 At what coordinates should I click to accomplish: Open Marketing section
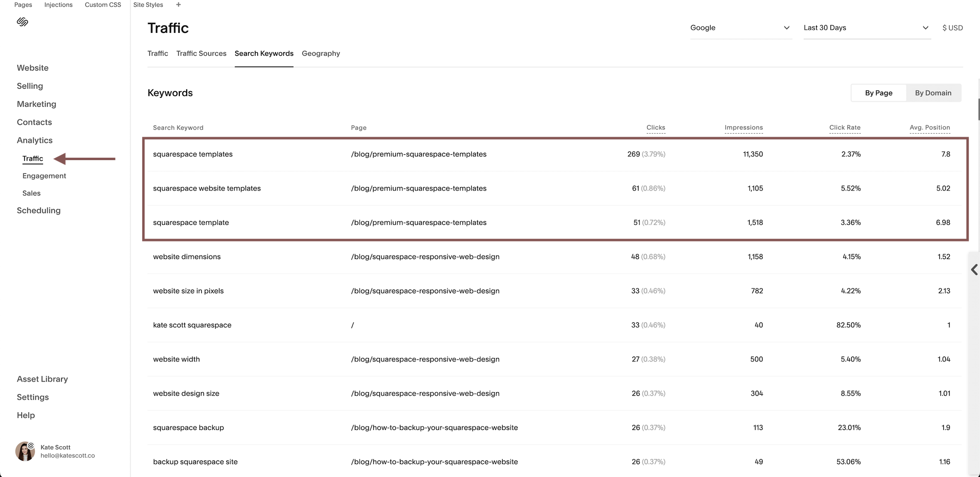(x=37, y=104)
